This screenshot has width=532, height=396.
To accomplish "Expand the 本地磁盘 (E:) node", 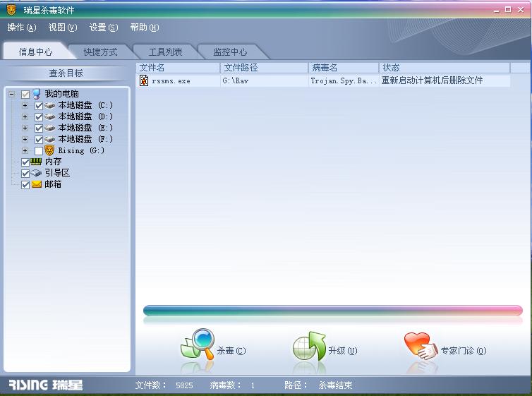I will [x=25, y=128].
